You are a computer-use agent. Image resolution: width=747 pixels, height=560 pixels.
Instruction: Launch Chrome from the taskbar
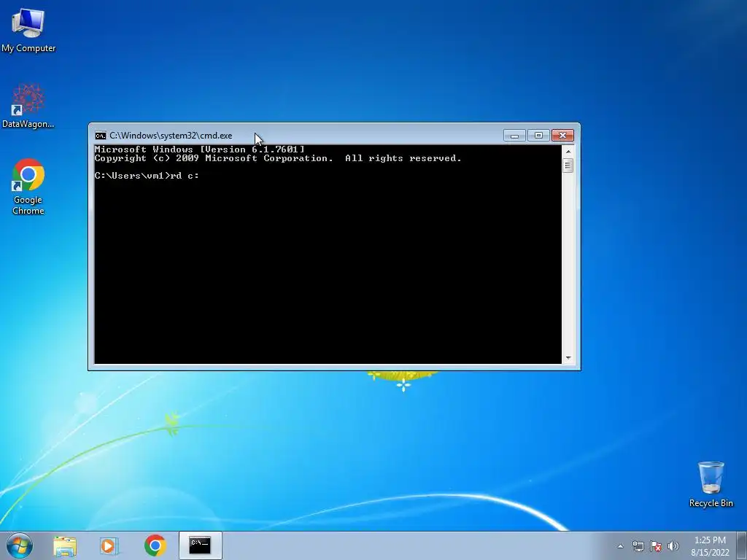tap(155, 545)
